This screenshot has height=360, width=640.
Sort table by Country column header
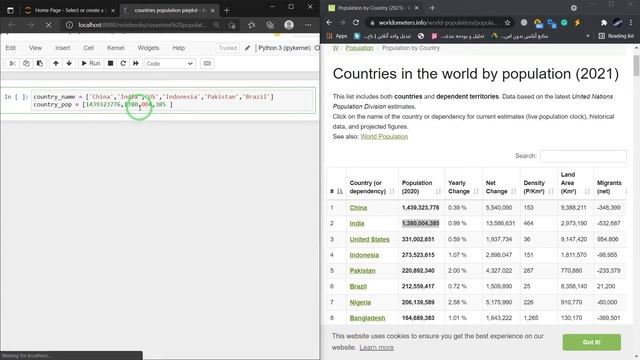click(x=372, y=187)
